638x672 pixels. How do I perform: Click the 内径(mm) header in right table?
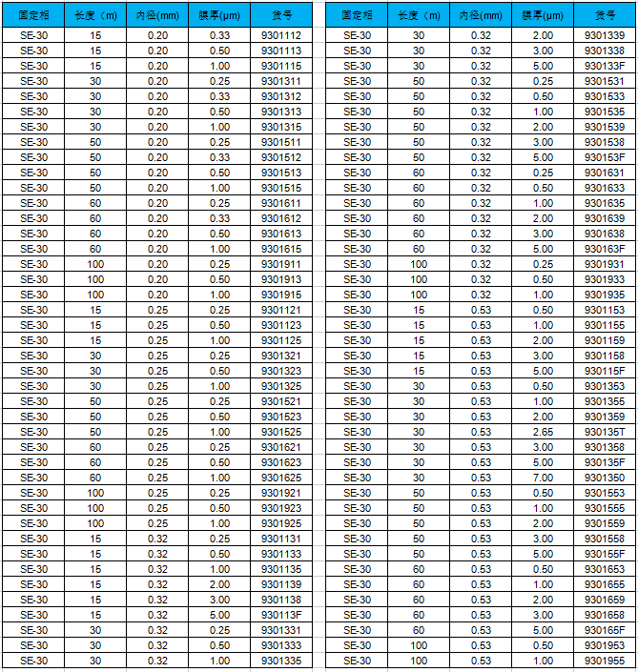tap(481, 16)
